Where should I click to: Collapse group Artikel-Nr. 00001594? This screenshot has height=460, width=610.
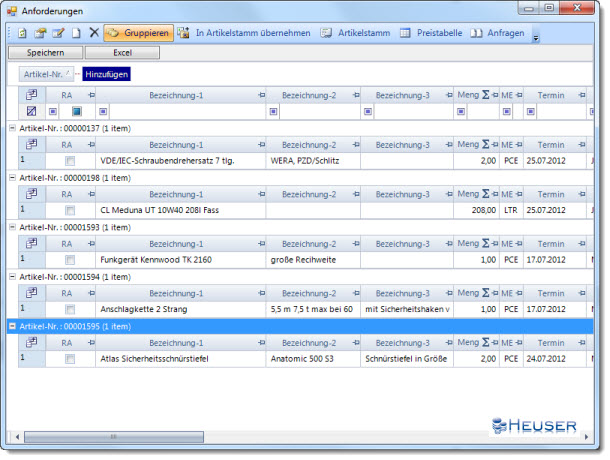point(12,277)
